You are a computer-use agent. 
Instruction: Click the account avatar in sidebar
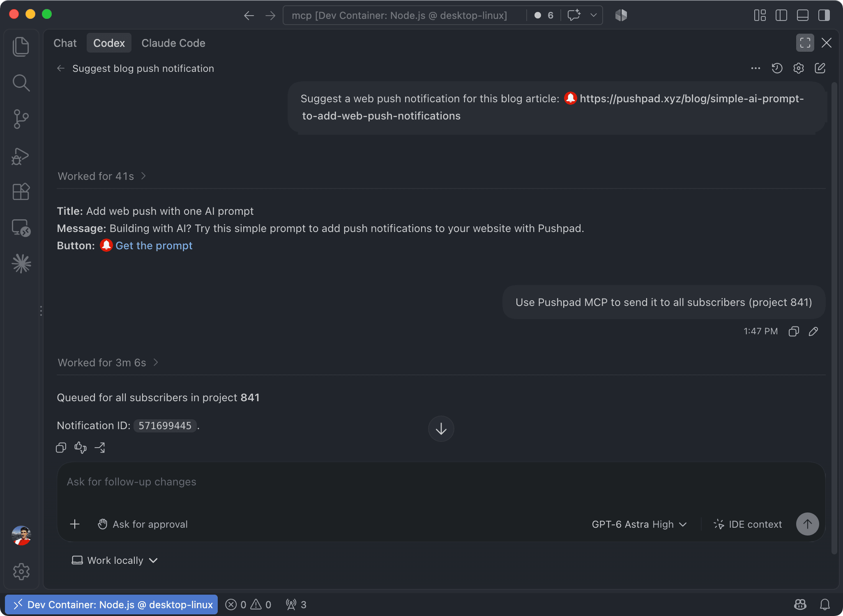(21, 536)
